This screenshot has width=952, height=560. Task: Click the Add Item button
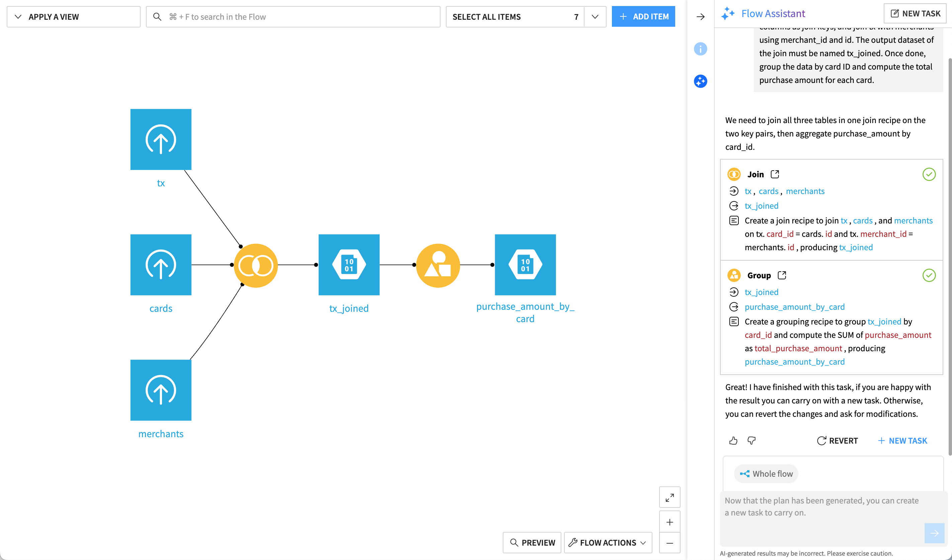click(x=643, y=17)
